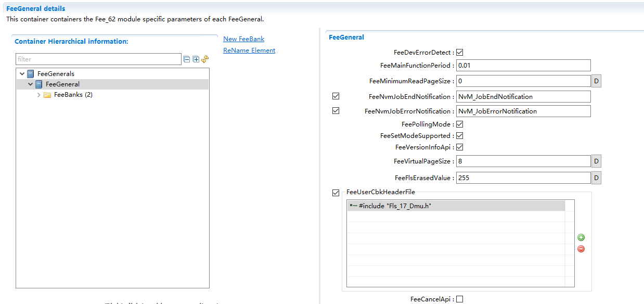Click the D button next to FeeMinimumReadPageSize
The height and width of the screenshot is (304, 644).
click(596, 81)
